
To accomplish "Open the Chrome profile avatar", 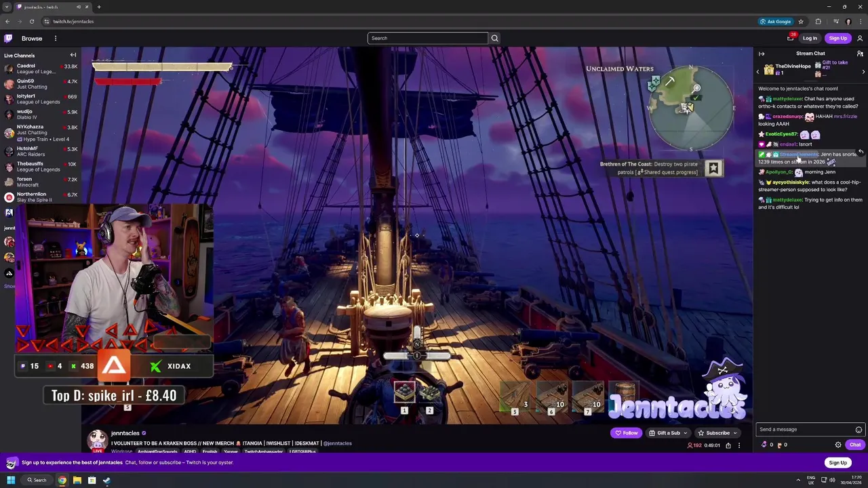I will click(x=848, y=21).
